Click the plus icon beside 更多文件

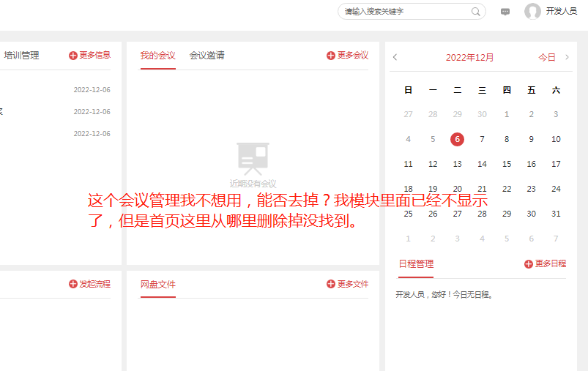click(331, 284)
